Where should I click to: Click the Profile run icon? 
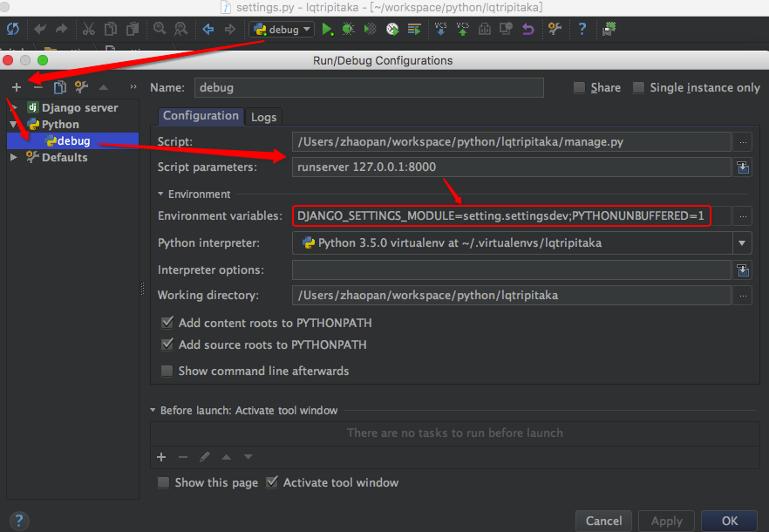(x=392, y=30)
